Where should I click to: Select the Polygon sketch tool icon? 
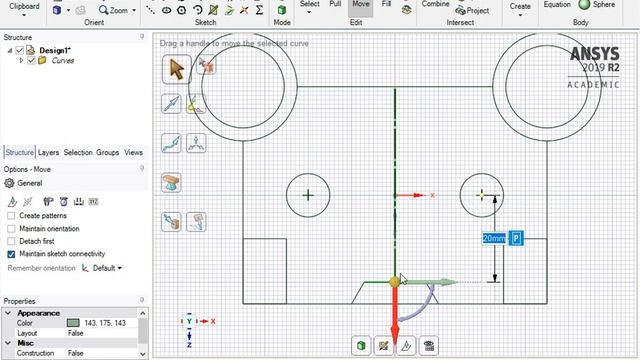182,10
